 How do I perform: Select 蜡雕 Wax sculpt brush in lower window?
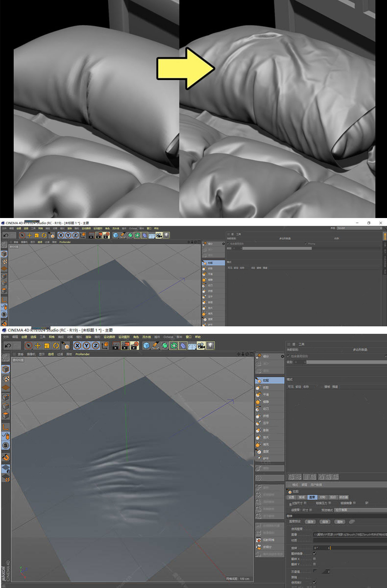269,402
